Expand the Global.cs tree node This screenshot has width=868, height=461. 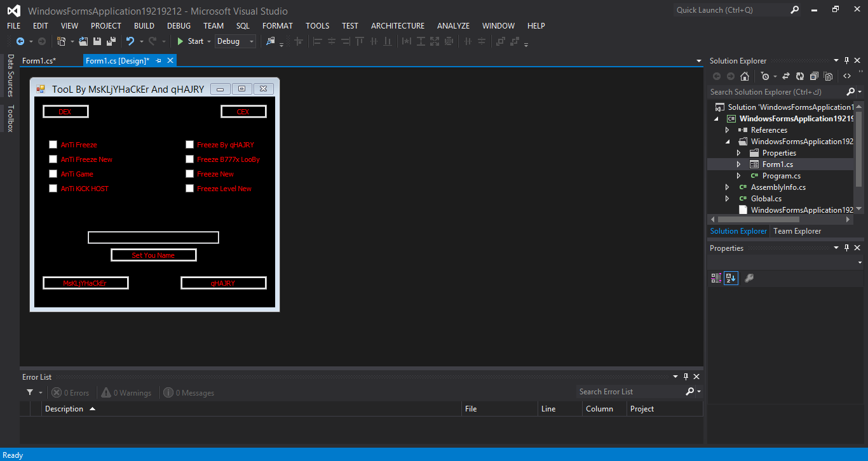click(x=728, y=199)
